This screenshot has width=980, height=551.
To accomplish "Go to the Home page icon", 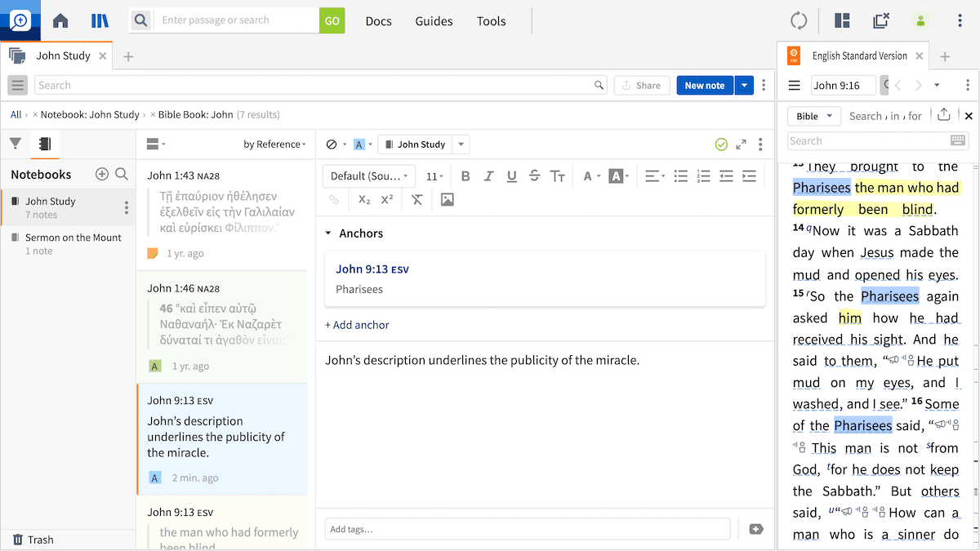I will [x=60, y=21].
